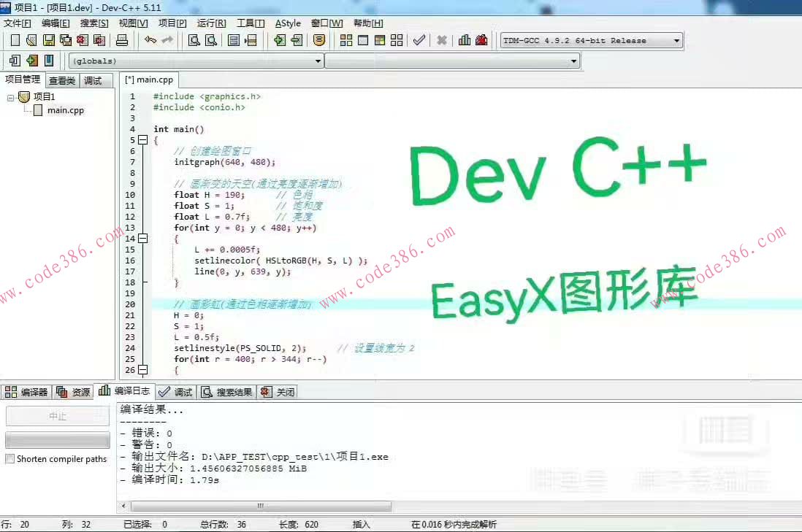This screenshot has width=802, height=532.
Task: Open the 资源 bottom tab
Action: point(74,392)
